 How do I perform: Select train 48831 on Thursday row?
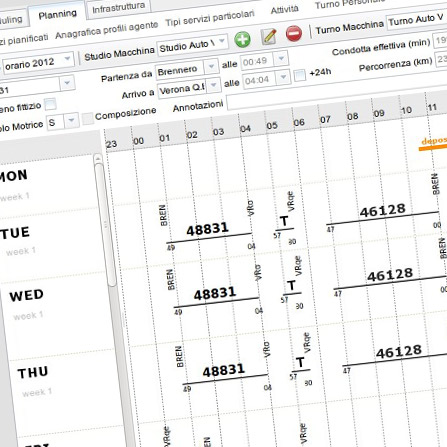click(x=224, y=370)
